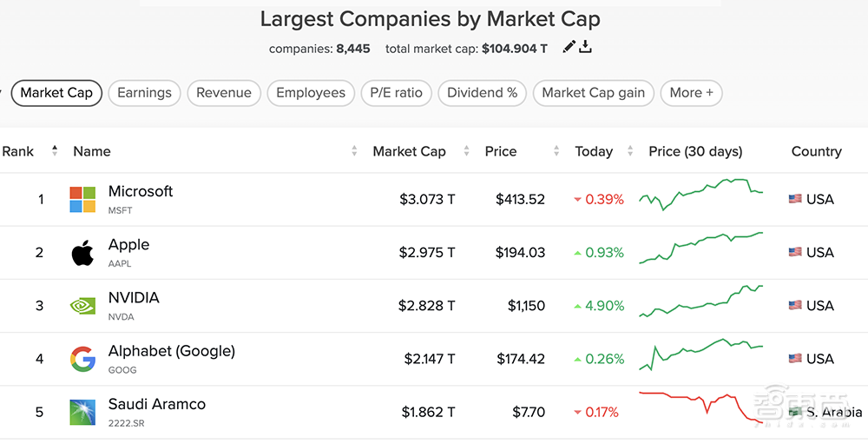The width and height of the screenshot is (868, 444).
Task: Click the download icon beside total market cap
Action: click(x=586, y=47)
